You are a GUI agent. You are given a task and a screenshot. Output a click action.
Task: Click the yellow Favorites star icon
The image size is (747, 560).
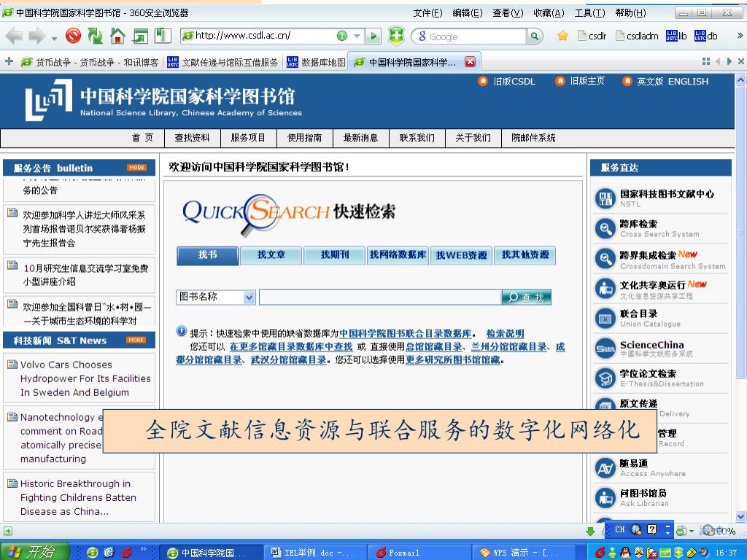562,36
